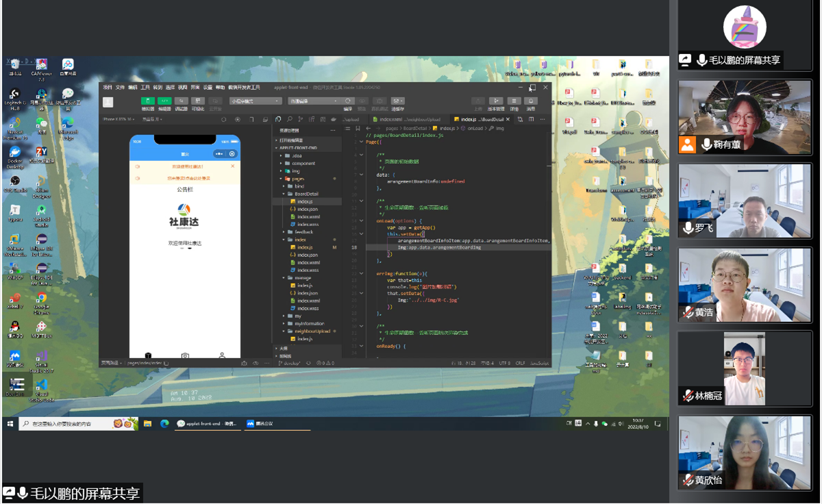The image size is (822, 504).
Task: Click the Compile refresh icon in toolbar
Action: pos(348,101)
